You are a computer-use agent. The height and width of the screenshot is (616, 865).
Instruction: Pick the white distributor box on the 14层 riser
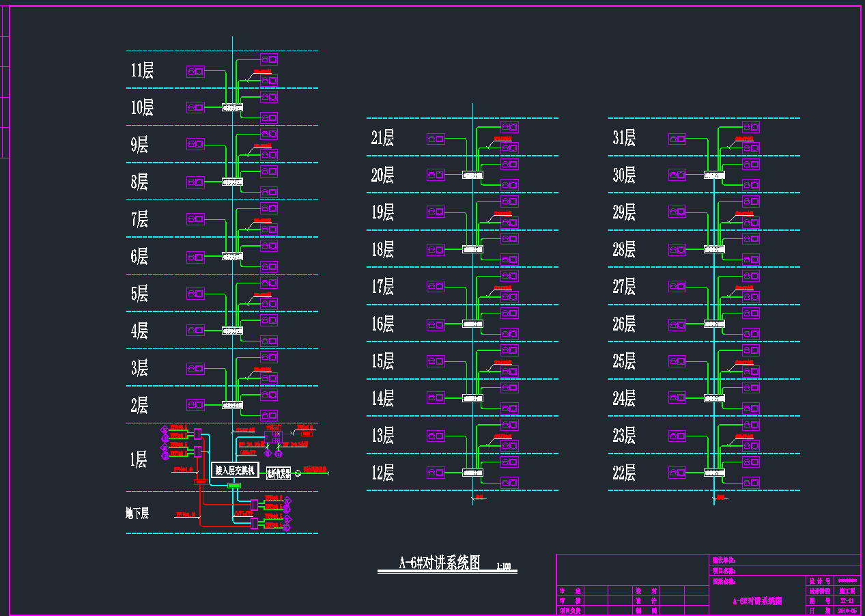[x=472, y=397]
